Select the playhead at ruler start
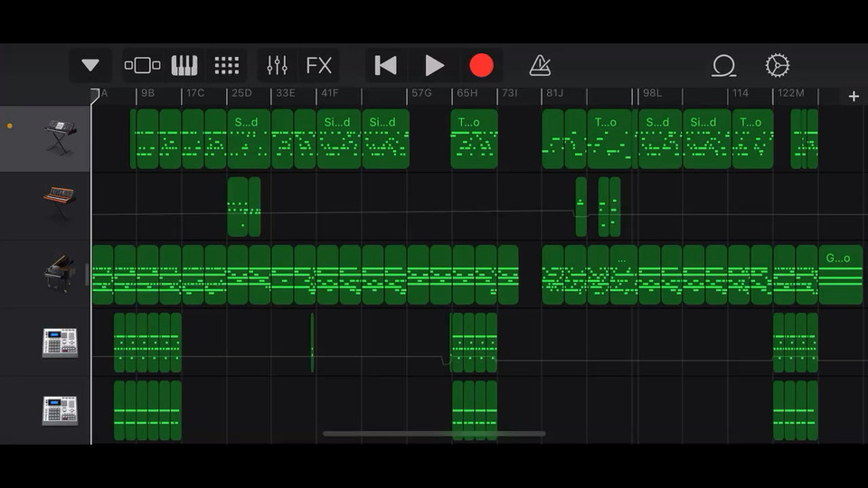 tap(95, 96)
